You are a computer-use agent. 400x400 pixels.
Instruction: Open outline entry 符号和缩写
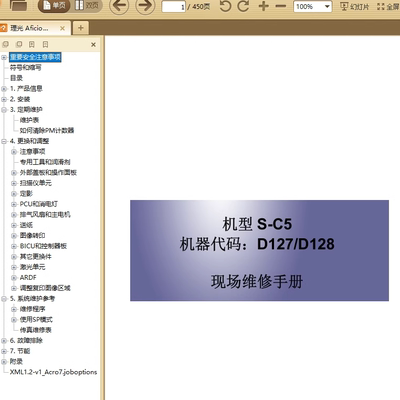point(25,68)
